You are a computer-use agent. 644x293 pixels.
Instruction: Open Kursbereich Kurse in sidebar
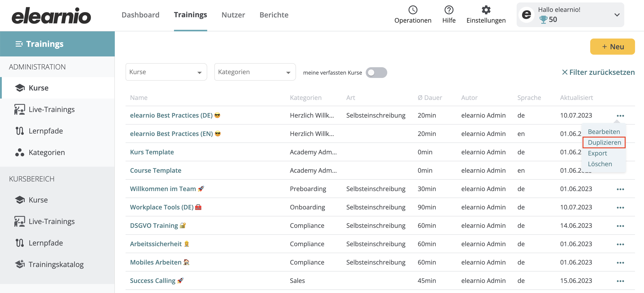tap(57, 200)
